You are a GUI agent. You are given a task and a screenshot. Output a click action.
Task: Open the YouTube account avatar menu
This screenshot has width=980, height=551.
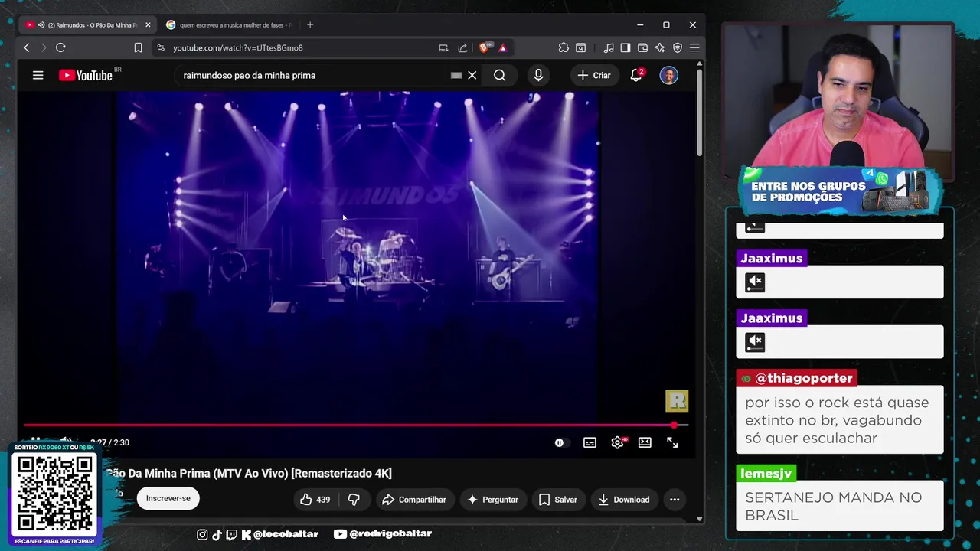(x=668, y=75)
